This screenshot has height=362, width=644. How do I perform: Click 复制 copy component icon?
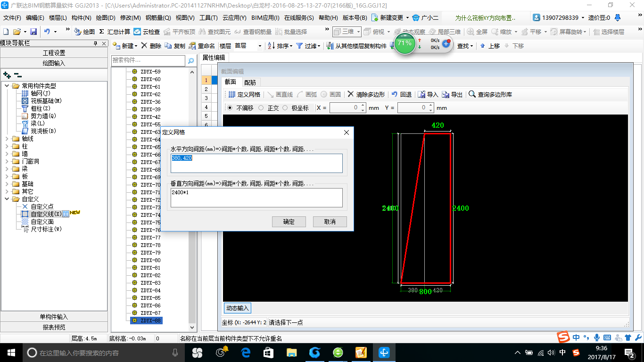point(175,46)
